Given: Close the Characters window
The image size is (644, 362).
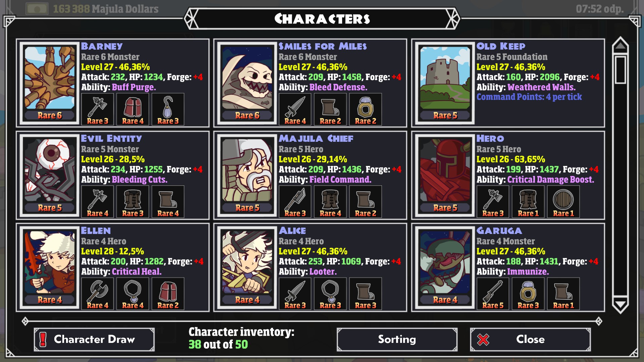Looking at the screenshot, I should tap(530, 340).
